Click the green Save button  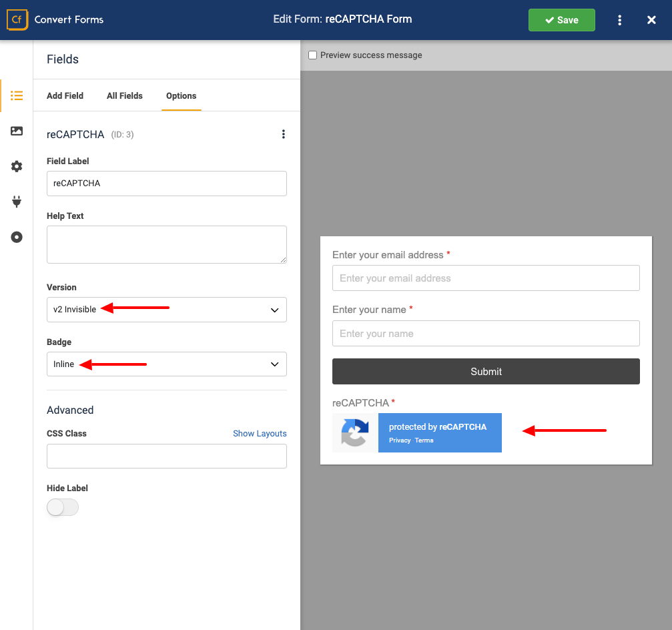click(561, 20)
